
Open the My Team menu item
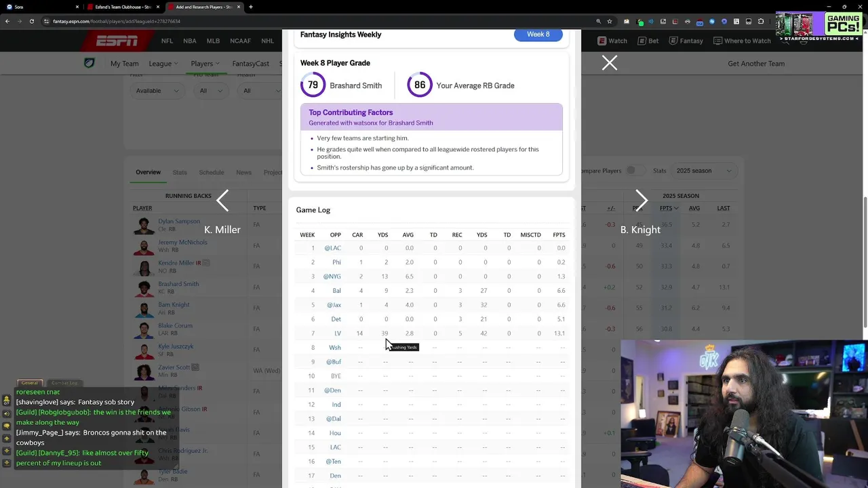pos(124,64)
